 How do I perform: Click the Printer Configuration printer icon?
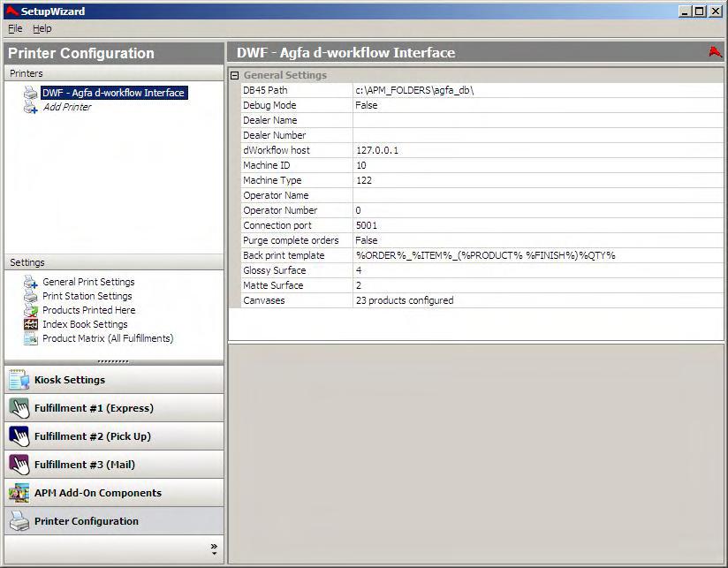pos(19,521)
